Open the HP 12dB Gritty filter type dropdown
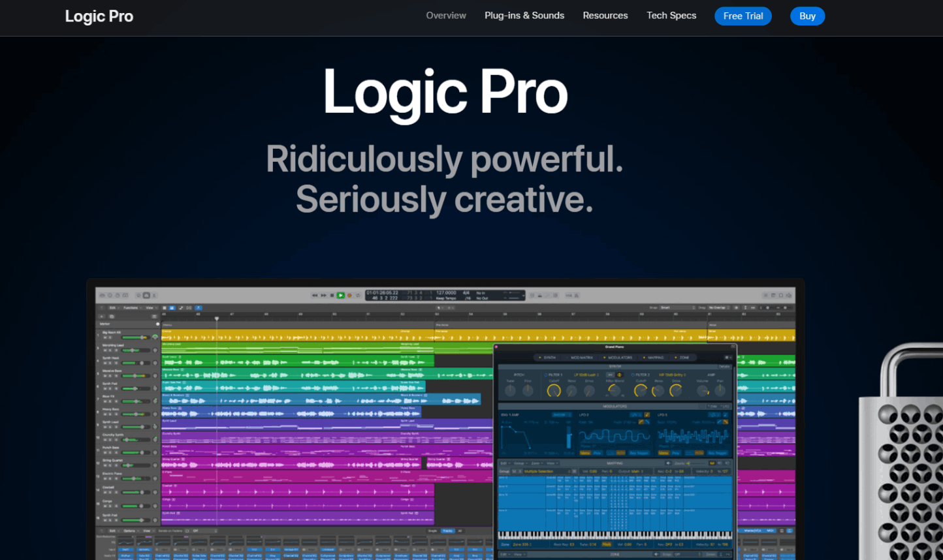Image resolution: width=943 pixels, height=560 pixels. click(671, 375)
